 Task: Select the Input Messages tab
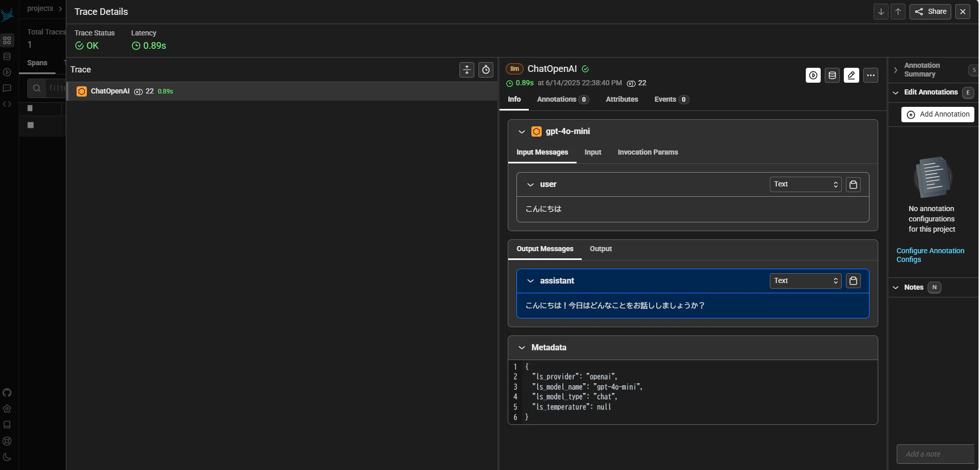(x=542, y=153)
